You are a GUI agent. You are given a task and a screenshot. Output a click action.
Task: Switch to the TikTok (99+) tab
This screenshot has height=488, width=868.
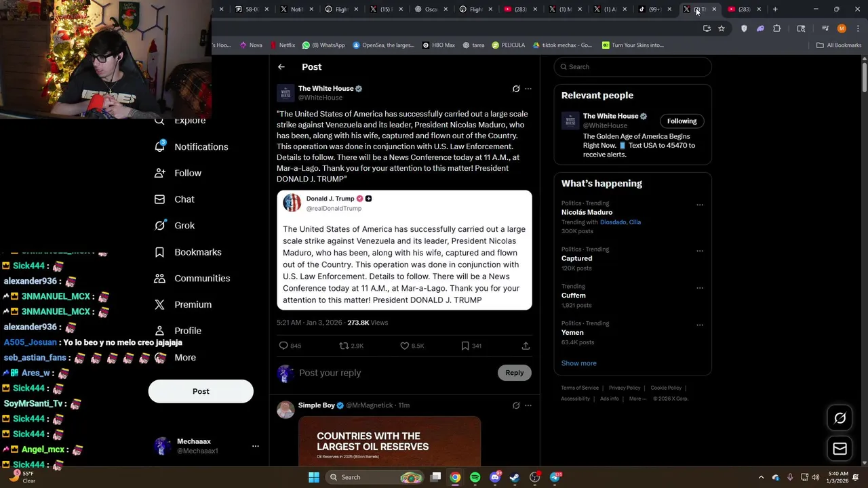654,9
